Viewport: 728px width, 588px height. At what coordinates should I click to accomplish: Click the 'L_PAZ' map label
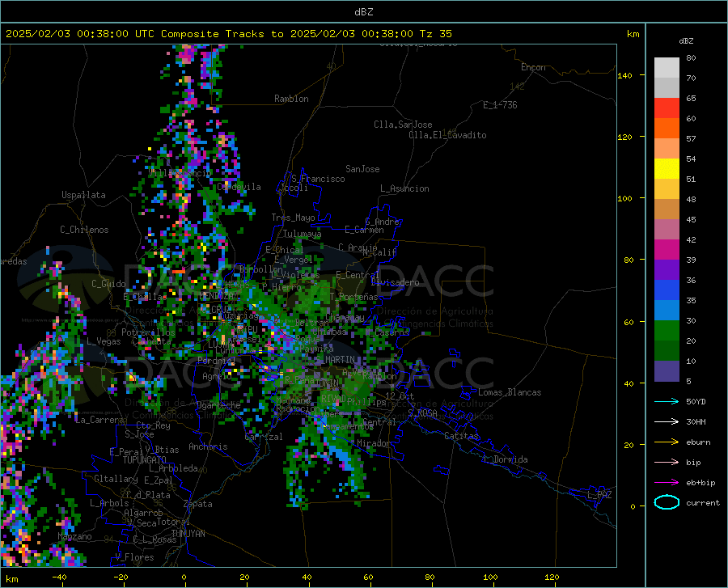[599, 495]
